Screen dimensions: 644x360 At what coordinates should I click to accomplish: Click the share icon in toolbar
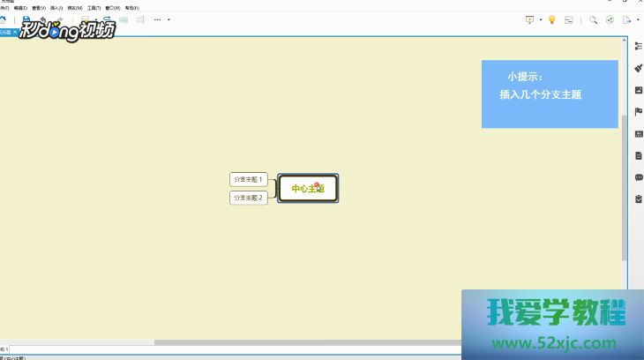tap(610, 19)
